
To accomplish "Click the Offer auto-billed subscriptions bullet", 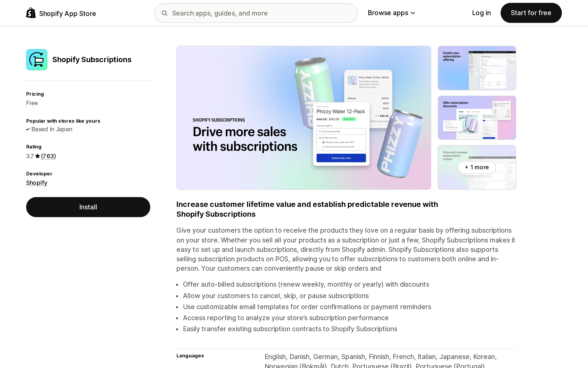I will (306, 284).
